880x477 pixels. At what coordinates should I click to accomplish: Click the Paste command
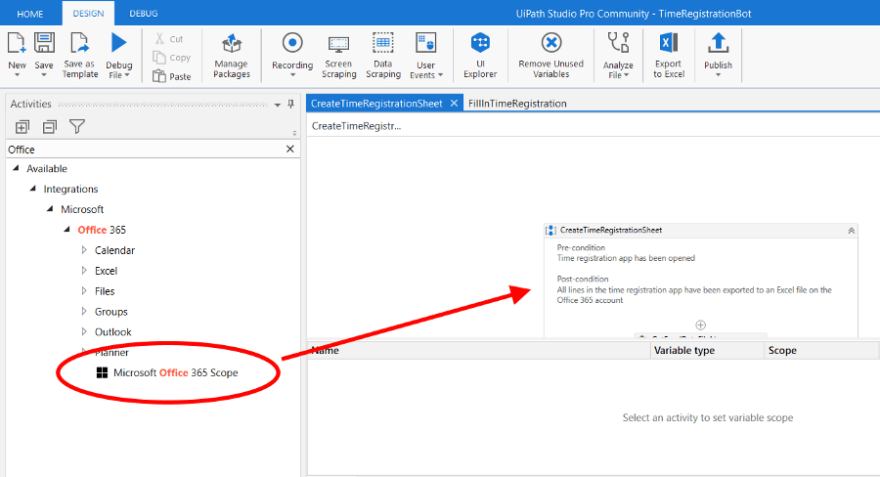click(172, 76)
